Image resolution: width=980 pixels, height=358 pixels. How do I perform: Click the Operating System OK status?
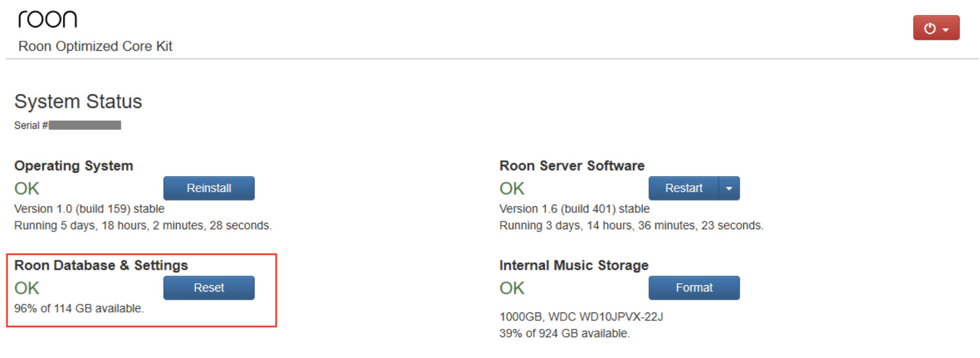pyautogui.click(x=27, y=188)
